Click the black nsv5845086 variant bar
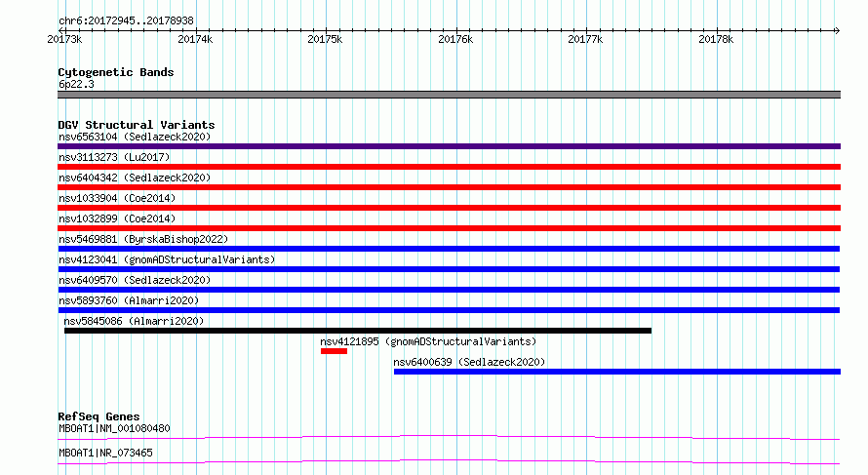868x475 pixels. (x=358, y=331)
